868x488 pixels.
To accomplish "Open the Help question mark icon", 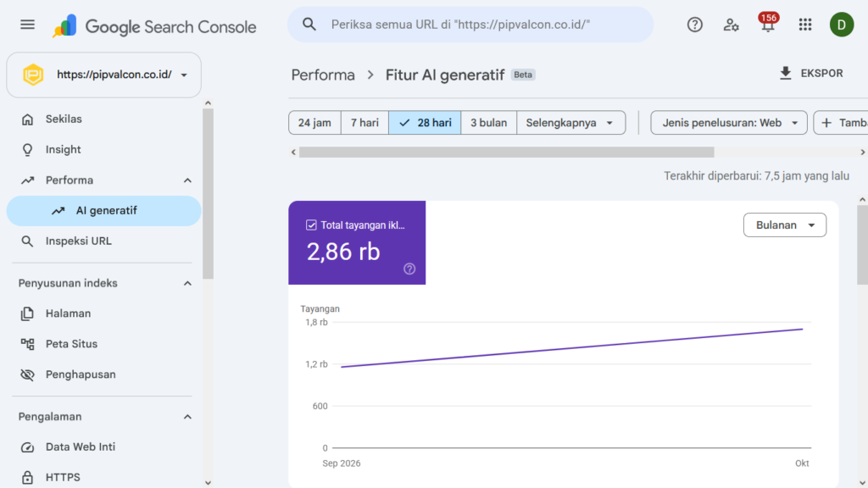I will tap(695, 25).
